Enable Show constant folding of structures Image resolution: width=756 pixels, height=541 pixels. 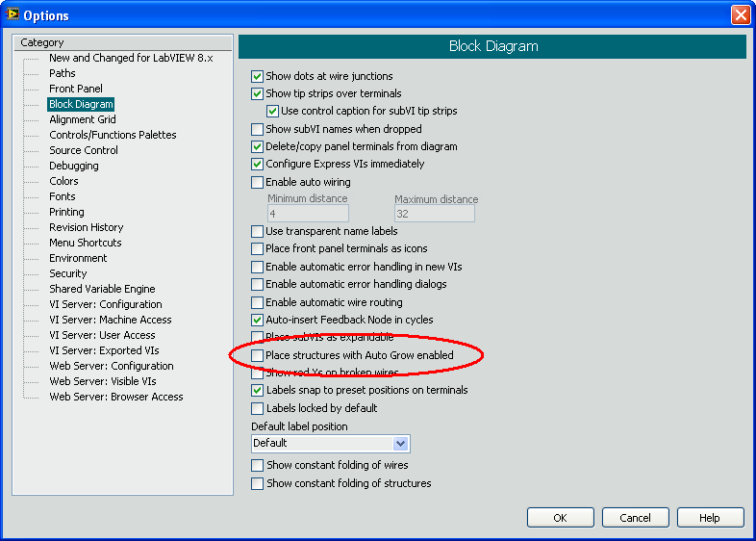pos(257,483)
